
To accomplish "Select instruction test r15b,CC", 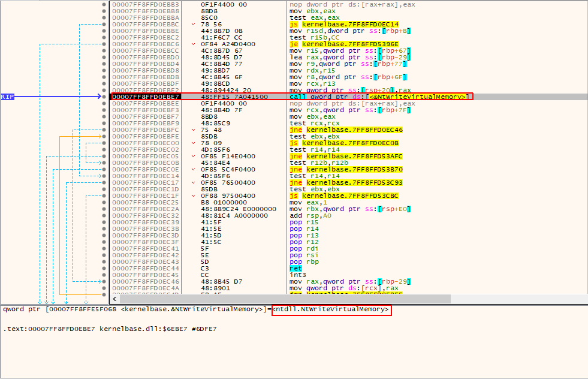I will click(x=315, y=38).
